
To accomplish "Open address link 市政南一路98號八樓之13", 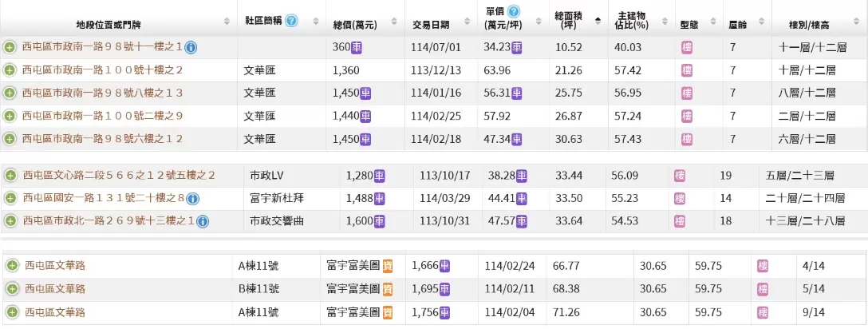I will (x=103, y=93).
